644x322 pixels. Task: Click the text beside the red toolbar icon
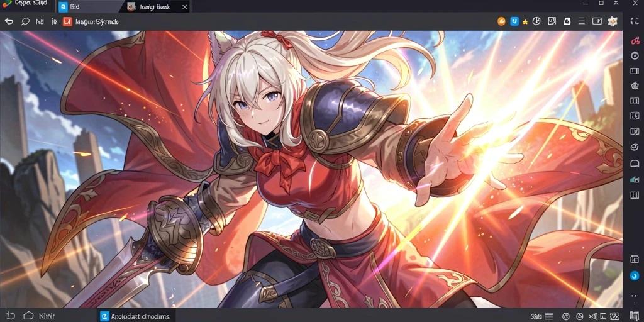pyautogui.click(x=97, y=22)
